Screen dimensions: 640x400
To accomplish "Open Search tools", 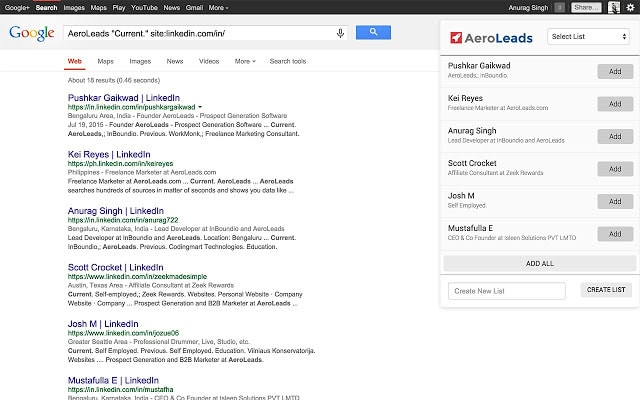I will (x=288, y=61).
